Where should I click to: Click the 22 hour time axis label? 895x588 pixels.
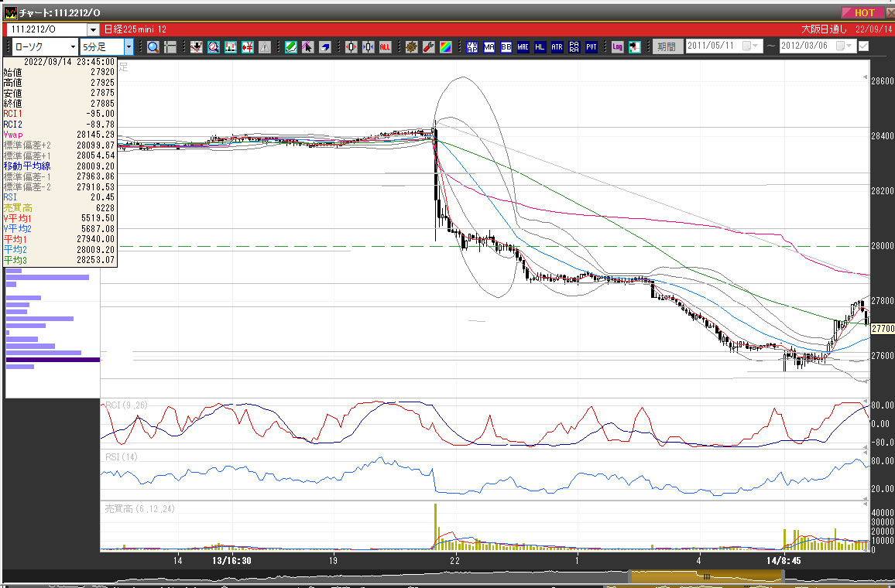(454, 561)
